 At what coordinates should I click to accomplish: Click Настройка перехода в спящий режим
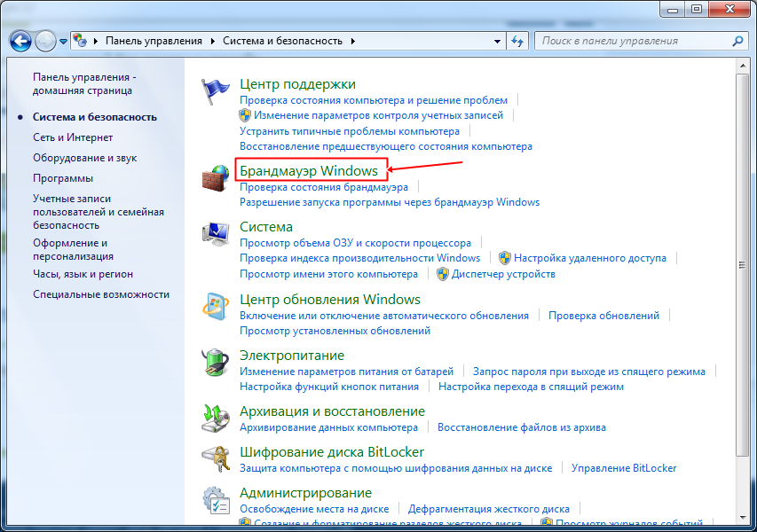click(x=531, y=387)
